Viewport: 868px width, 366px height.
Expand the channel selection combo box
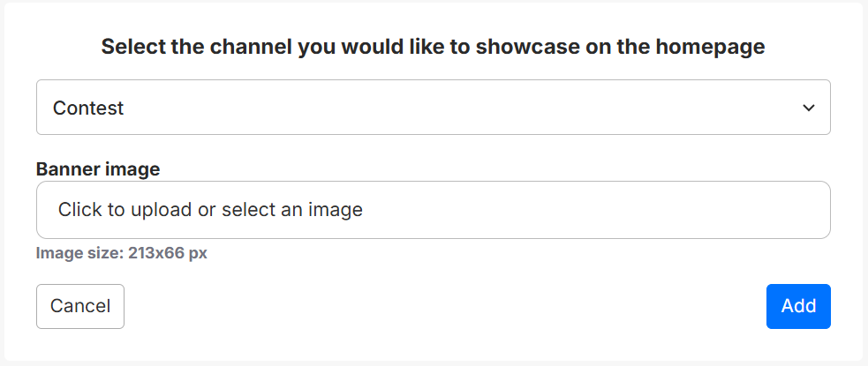click(433, 108)
